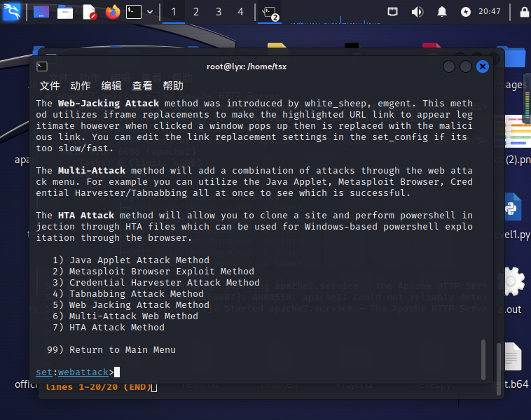This screenshot has width=531, height=420.
Task: Switch to workspace 4
Action: click(x=240, y=12)
